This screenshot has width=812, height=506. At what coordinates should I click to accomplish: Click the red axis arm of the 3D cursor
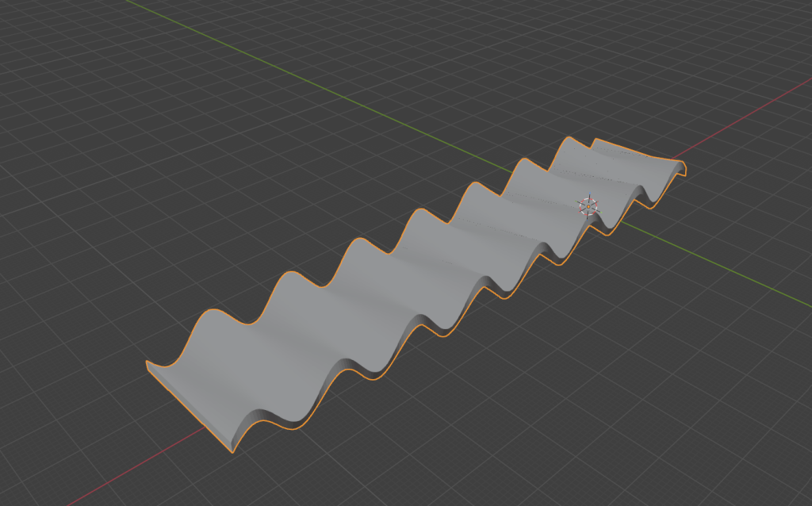(597, 201)
